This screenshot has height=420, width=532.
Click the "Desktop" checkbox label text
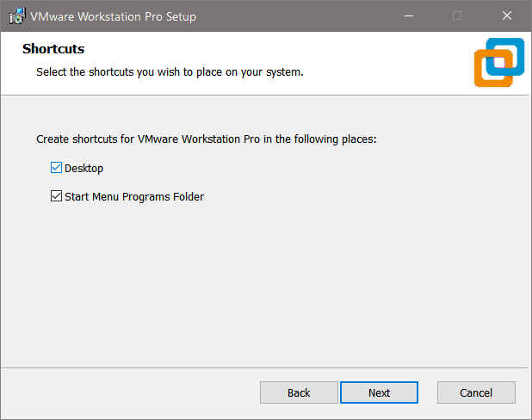click(x=84, y=169)
